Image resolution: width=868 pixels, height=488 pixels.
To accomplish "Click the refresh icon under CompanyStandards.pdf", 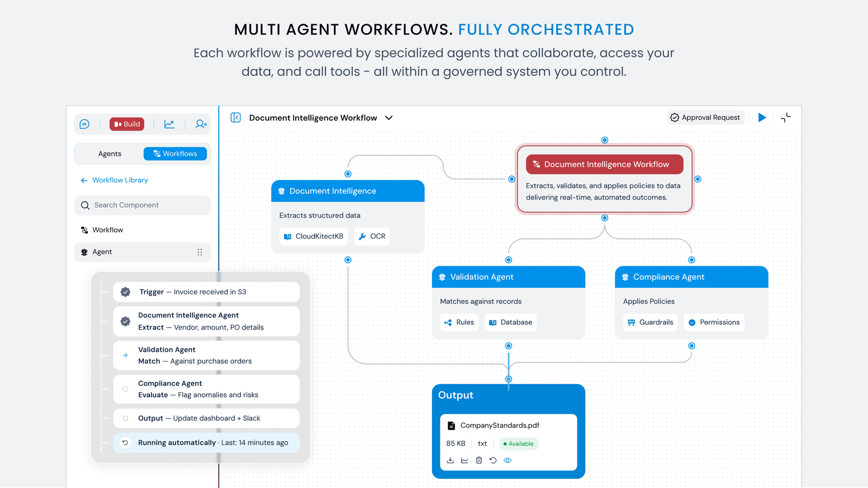I will [493, 460].
